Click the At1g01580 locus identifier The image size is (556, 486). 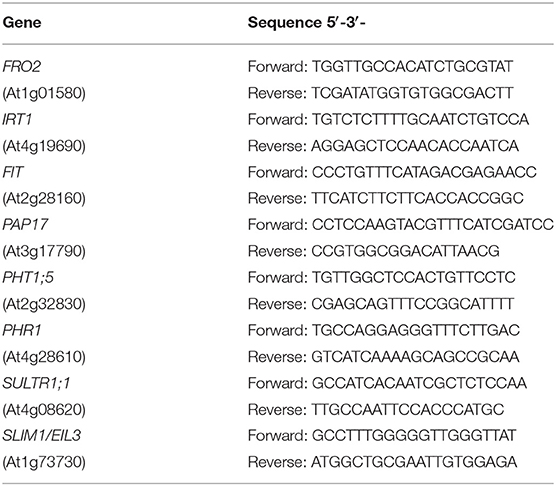coord(44,93)
